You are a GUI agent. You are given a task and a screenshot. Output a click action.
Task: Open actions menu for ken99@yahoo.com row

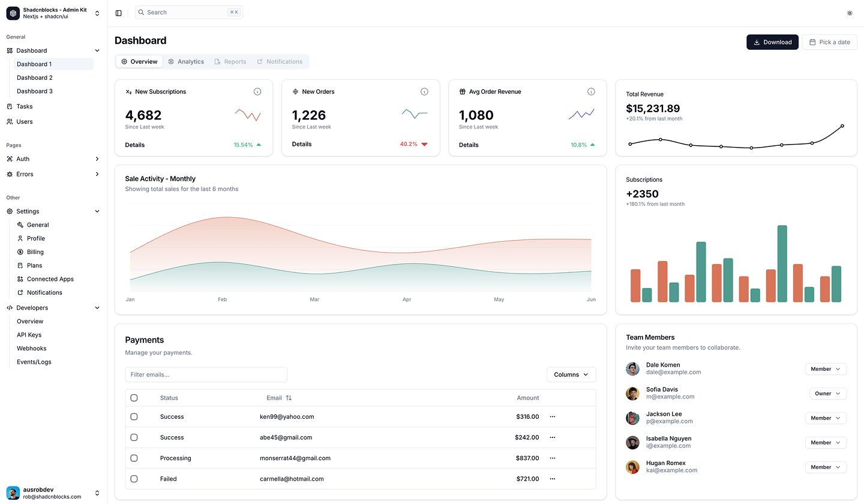[x=552, y=416]
